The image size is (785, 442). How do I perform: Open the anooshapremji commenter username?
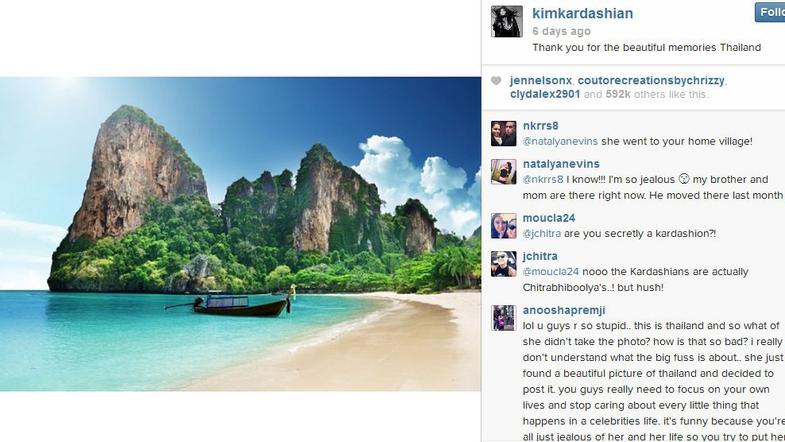[x=564, y=310]
